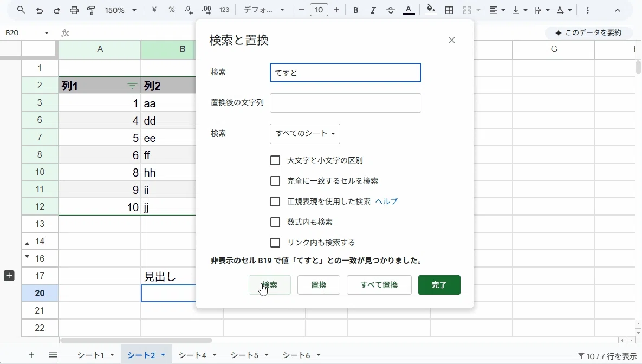Switch to the シート6 tab
This screenshot has width=642, height=364.
coord(296,355)
